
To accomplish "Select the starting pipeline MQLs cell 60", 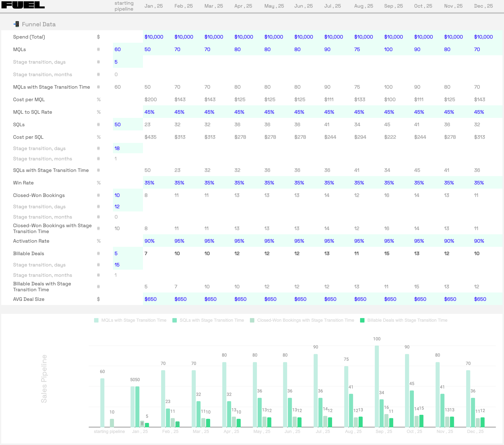I will coord(118,49).
